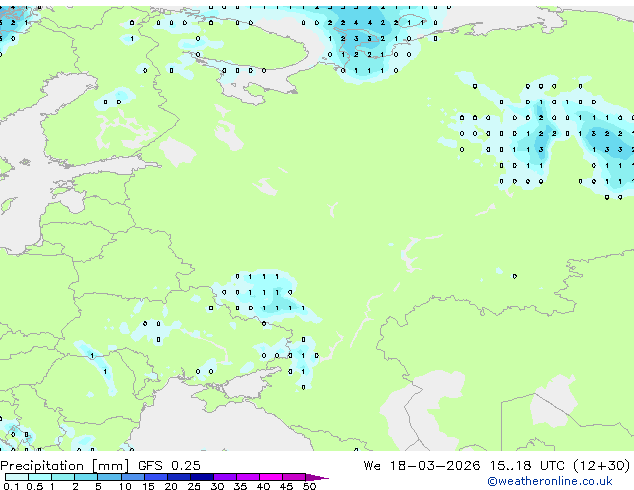
Task: Click the legend value '50'
Action: [309, 486]
